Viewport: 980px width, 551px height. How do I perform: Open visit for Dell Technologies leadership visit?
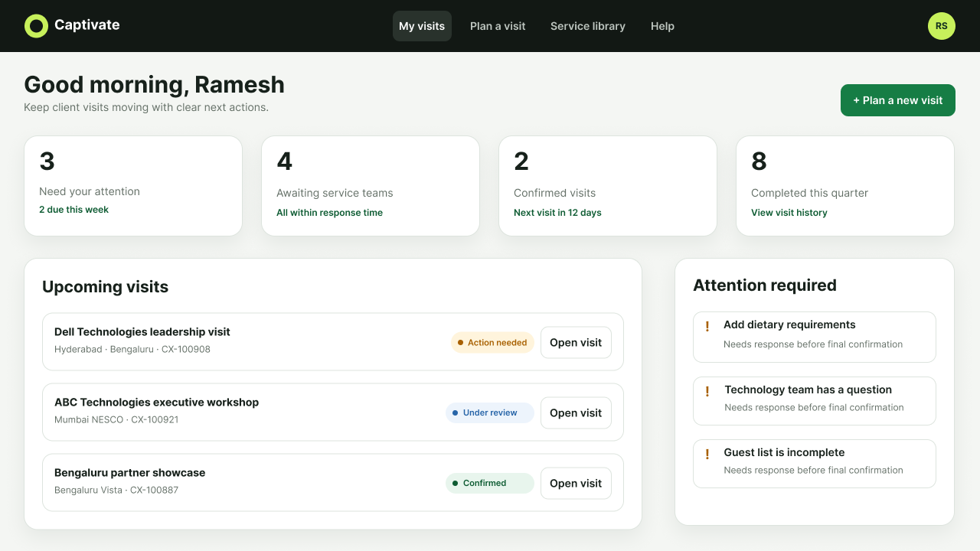(x=576, y=343)
